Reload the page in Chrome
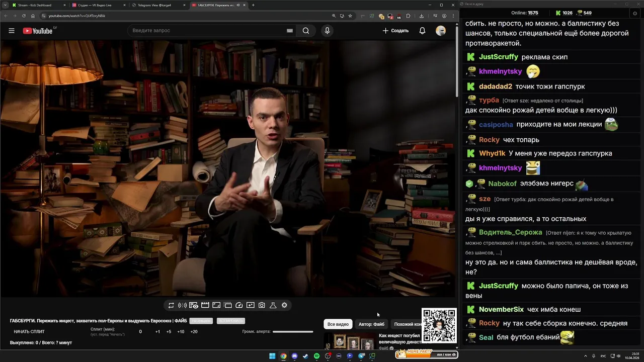This screenshot has height=362, width=644. tap(23, 16)
